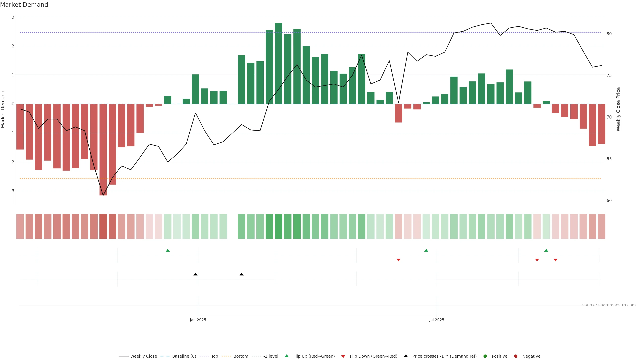Click the Jul 2025 axis label
Screen dimensions: 644x362
point(437,320)
